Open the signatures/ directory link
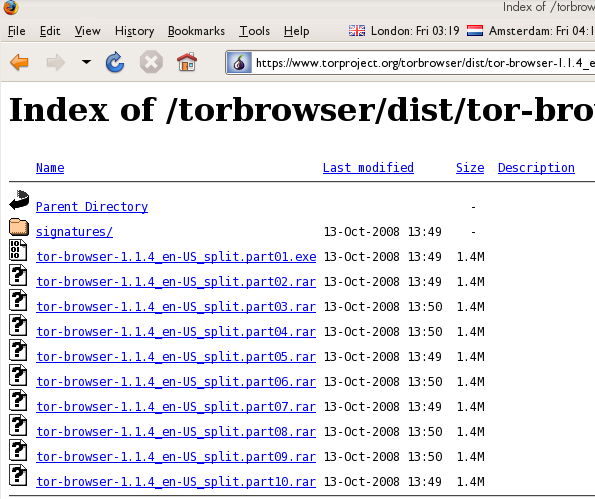 click(74, 231)
